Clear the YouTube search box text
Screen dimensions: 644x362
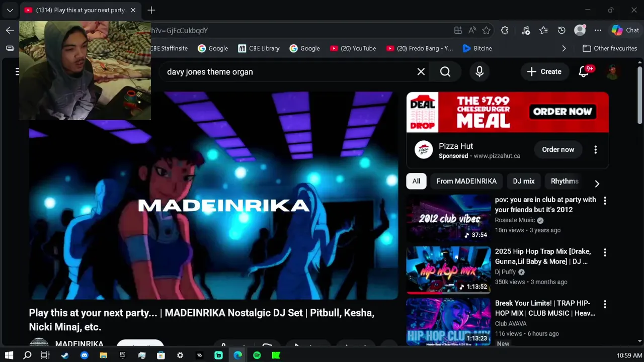point(421,72)
